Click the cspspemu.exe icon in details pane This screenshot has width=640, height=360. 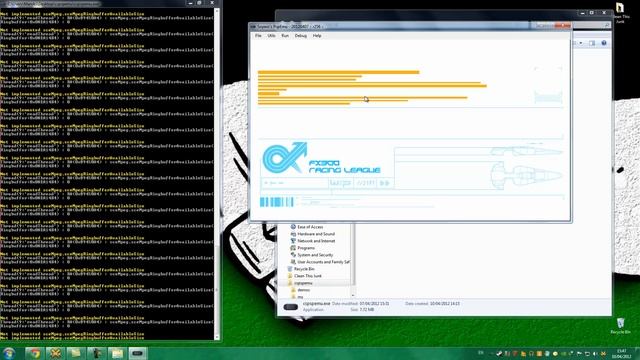291,307
